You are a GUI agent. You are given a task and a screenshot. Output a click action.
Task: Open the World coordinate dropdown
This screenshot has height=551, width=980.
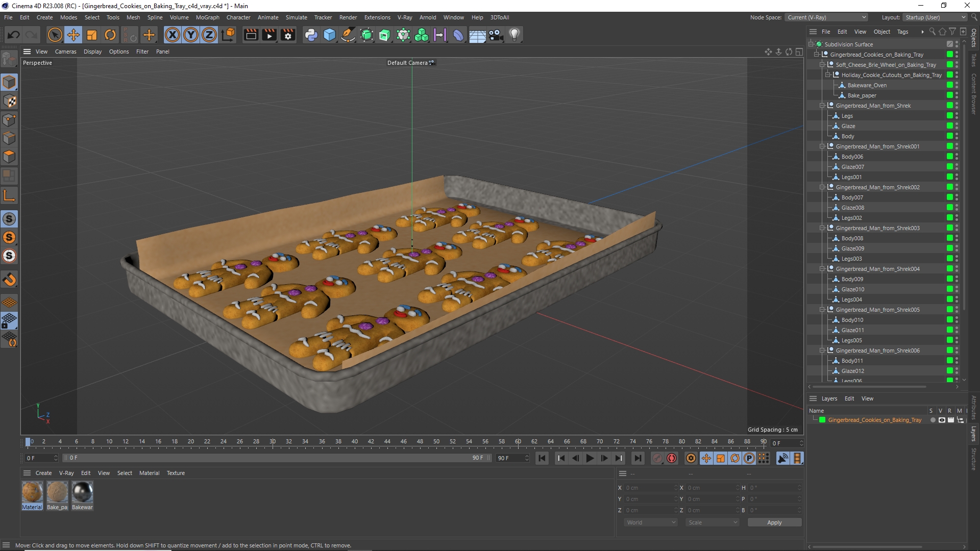click(x=651, y=522)
